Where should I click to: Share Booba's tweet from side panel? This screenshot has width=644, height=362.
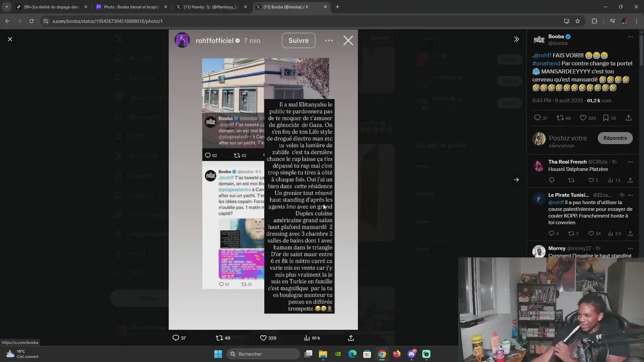[629, 118]
